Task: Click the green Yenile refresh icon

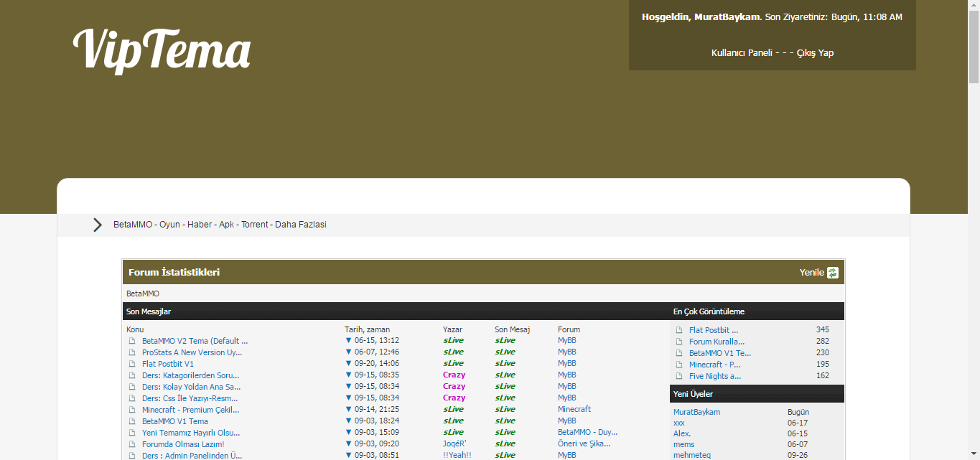Action: click(833, 273)
